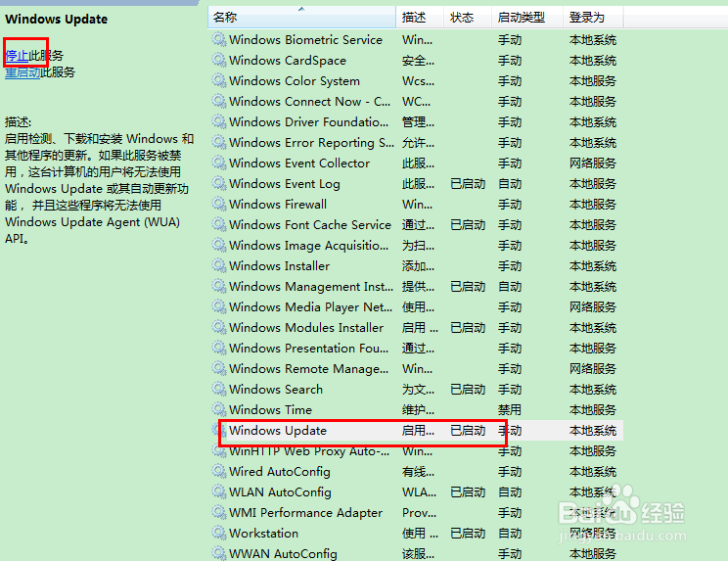Screen dimensions: 728x561
Task: Click the gear icon beside Windows Biometric Service
Action: (x=218, y=39)
